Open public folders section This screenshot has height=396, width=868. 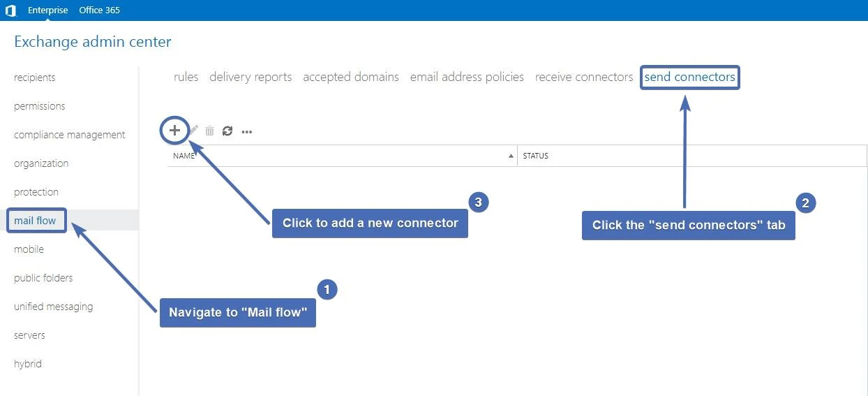click(43, 278)
